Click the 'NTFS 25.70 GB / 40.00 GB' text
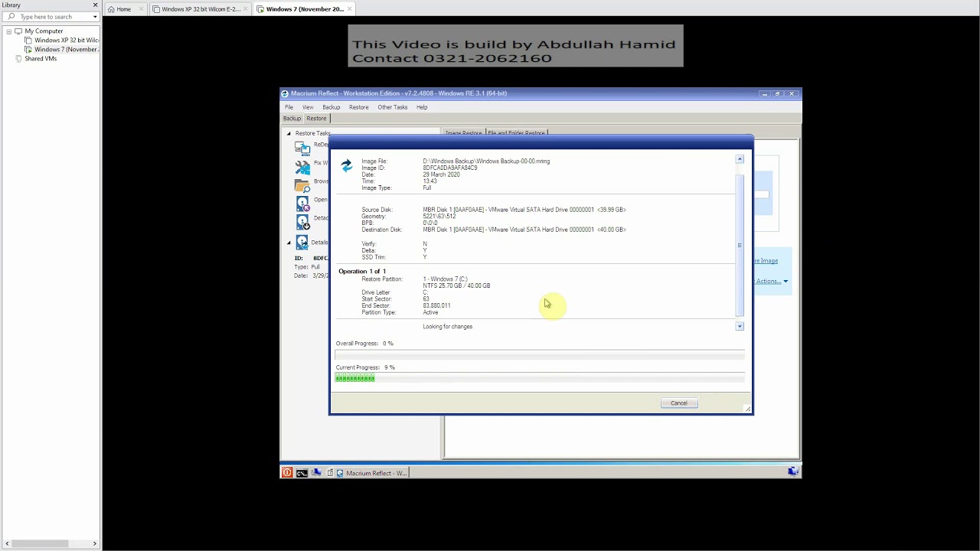 coord(456,286)
